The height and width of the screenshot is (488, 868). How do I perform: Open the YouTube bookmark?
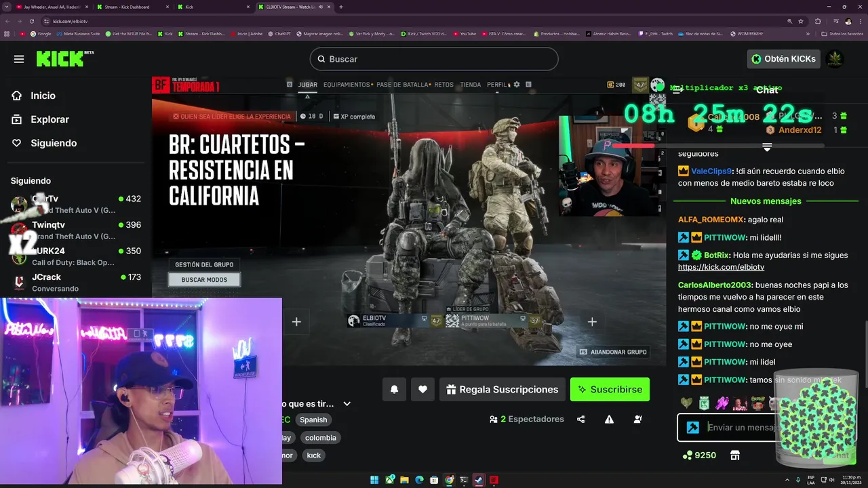click(x=465, y=33)
